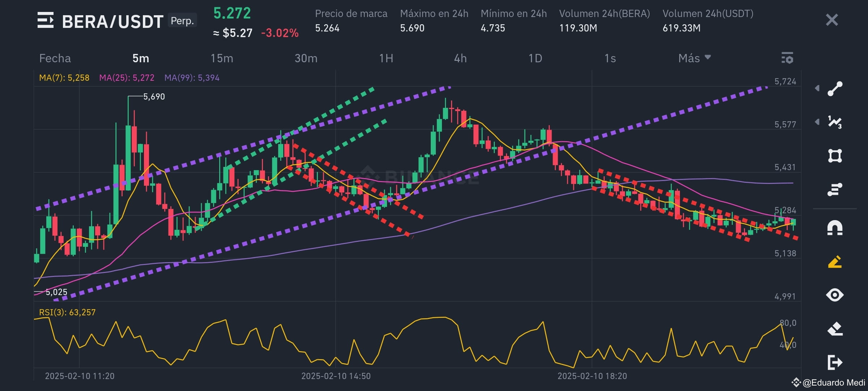Open the Más timeframe dropdown

694,58
